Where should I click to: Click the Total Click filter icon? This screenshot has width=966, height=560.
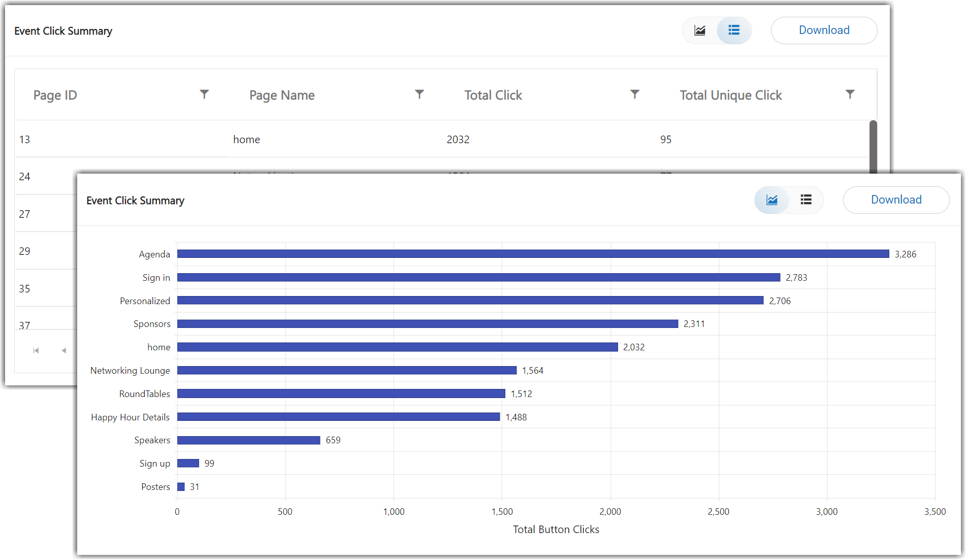(635, 94)
